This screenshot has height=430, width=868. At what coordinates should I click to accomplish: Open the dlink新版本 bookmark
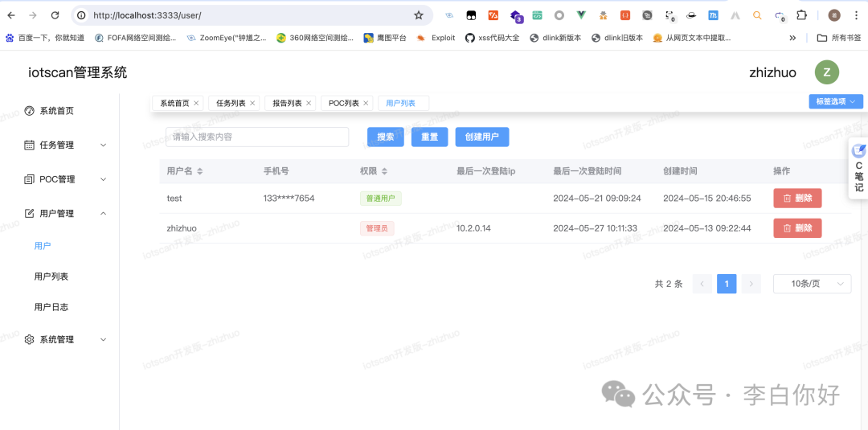point(556,38)
